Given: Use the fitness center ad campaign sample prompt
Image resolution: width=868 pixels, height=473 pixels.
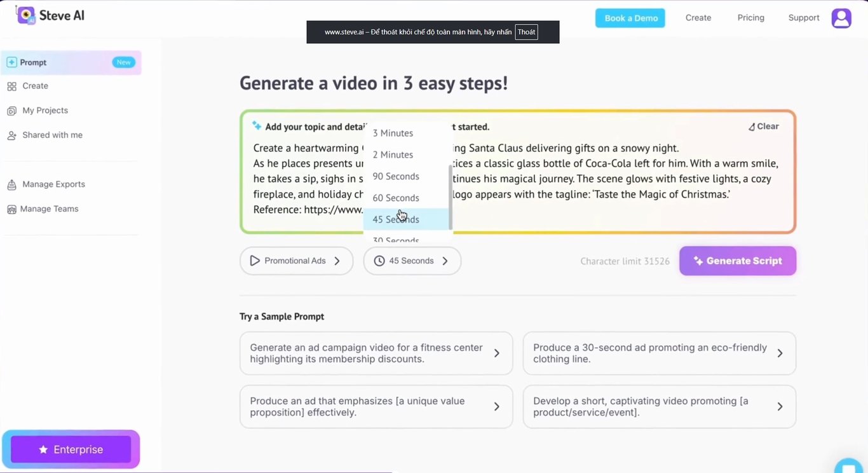Looking at the screenshot, I should [x=376, y=353].
